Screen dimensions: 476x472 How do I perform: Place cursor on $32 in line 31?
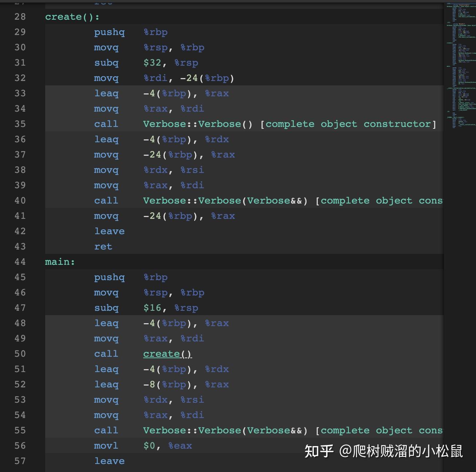pyautogui.click(x=152, y=63)
